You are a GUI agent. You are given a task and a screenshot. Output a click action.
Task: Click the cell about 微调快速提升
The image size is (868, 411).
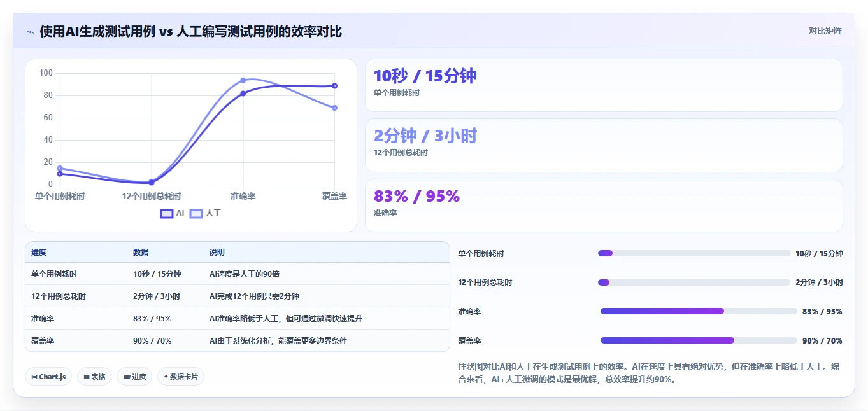coord(286,319)
